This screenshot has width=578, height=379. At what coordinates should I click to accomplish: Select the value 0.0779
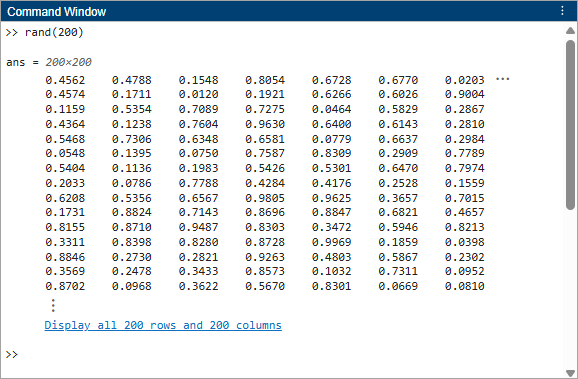pyautogui.click(x=331, y=139)
